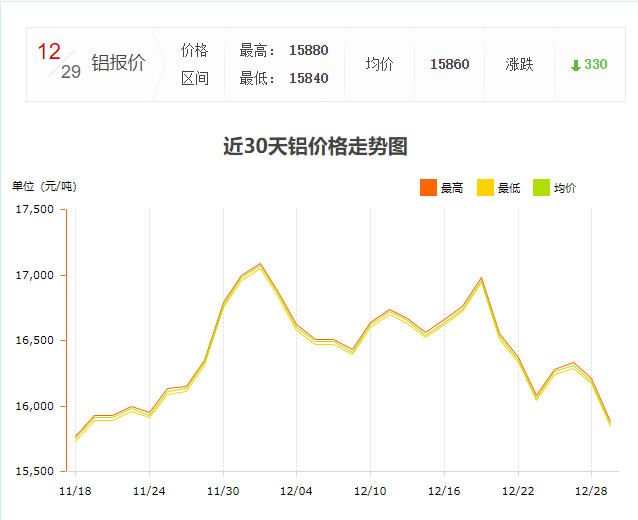Screen dimensions: 638x520
Task: Click the 单位 (元/吨) unit label
Action: tap(44, 186)
